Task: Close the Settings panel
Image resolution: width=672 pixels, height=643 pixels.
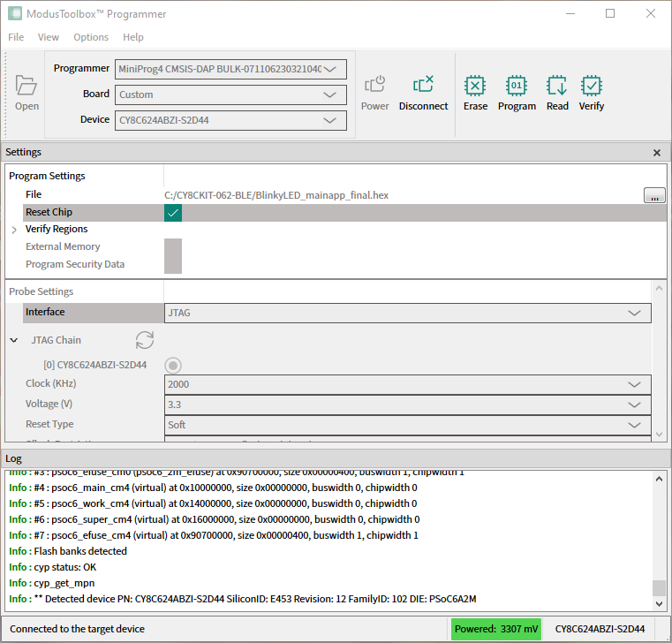Action: 656,153
